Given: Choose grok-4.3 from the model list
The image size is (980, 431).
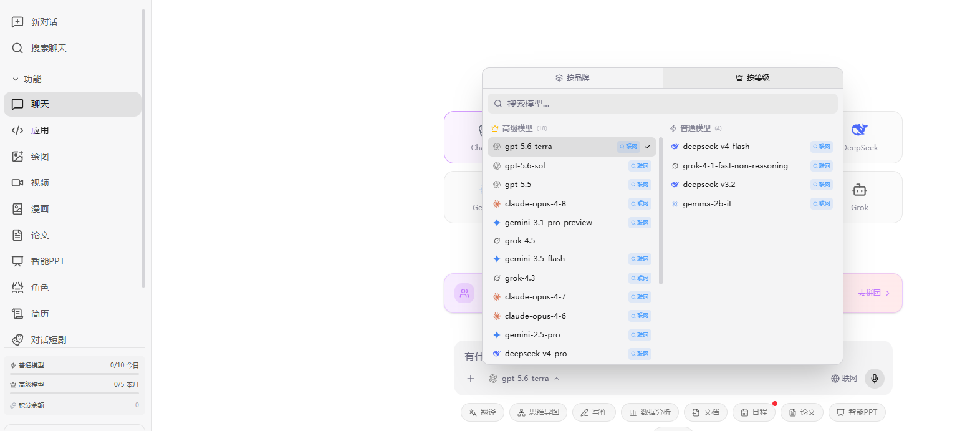Looking at the screenshot, I should pos(572,278).
